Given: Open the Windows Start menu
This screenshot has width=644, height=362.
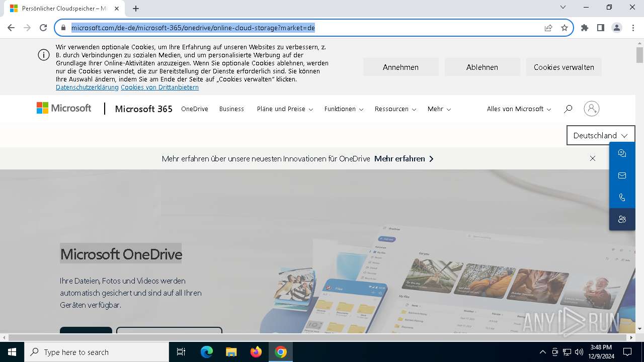Looking at the screenshot, I should click(x=12, y=352).
